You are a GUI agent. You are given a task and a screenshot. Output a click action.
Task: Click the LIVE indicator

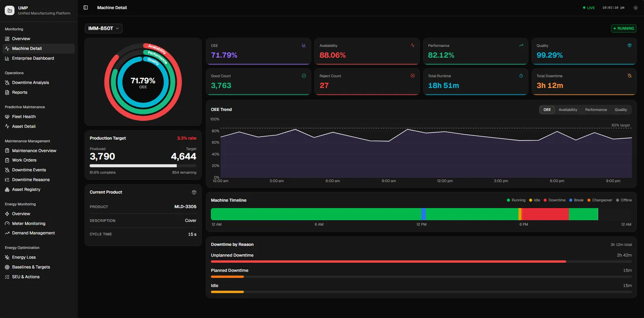tap(589, 8)
